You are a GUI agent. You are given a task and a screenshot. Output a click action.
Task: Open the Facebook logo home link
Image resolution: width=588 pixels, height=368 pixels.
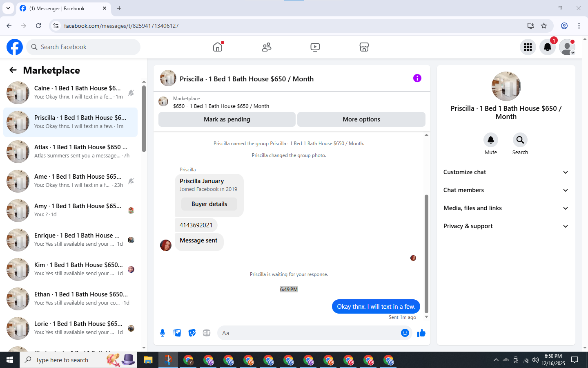coord(15,47)
